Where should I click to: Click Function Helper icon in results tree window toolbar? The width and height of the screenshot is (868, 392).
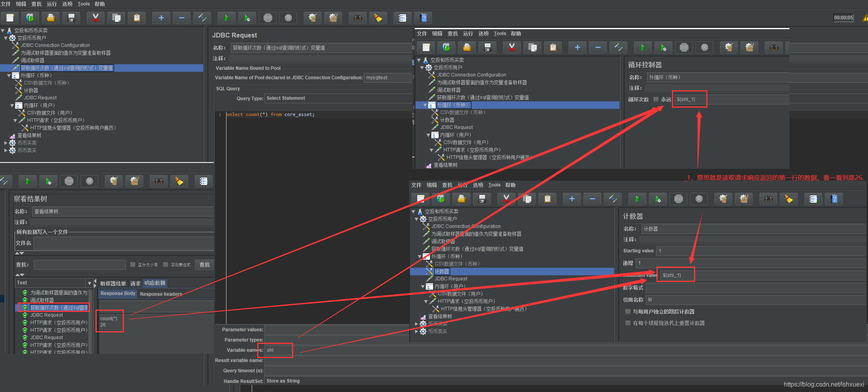204,181
